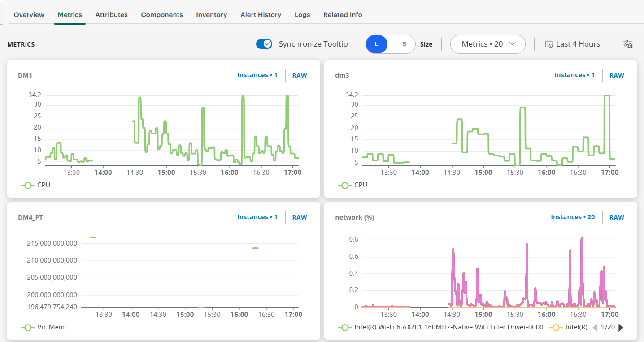Open the Related Info tab
Screen dimensions: 644x342
coord(343,15)
